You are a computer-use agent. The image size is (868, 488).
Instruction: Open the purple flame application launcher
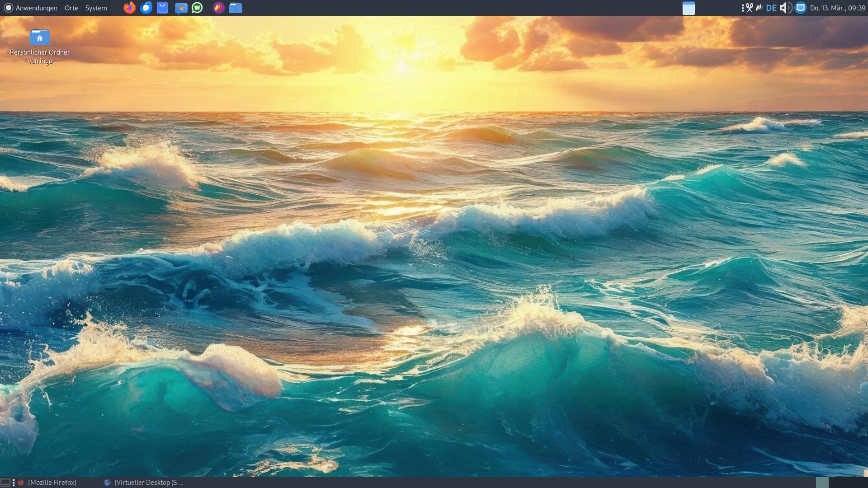pyautogui.click(x=219, y=8)
